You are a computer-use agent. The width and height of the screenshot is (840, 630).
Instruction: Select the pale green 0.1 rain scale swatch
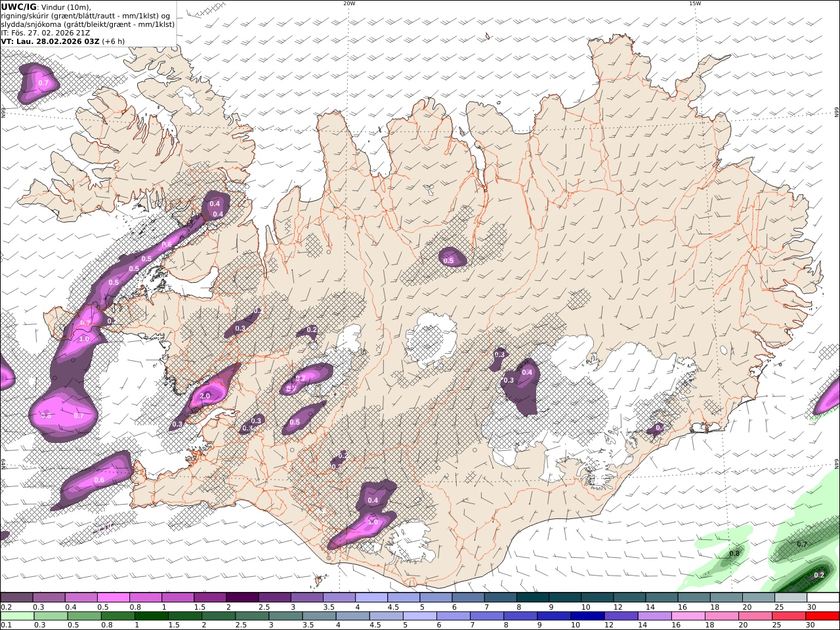(17, 616)
